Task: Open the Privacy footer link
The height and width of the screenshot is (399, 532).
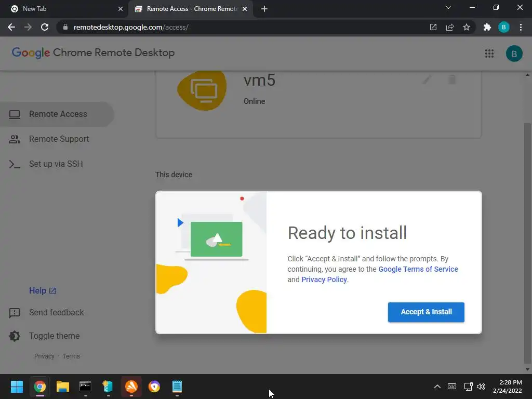Action: [x=44, y=356]
